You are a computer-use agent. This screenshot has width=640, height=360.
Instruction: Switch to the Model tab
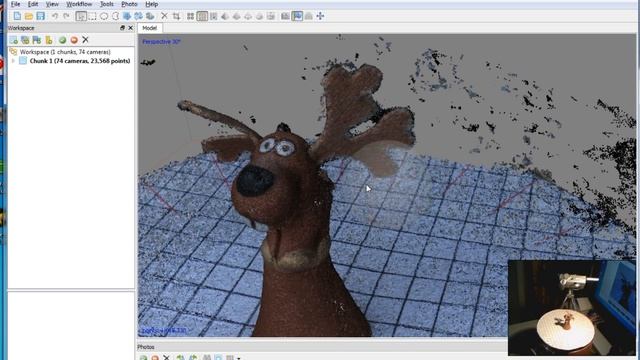tap(149, 28)
